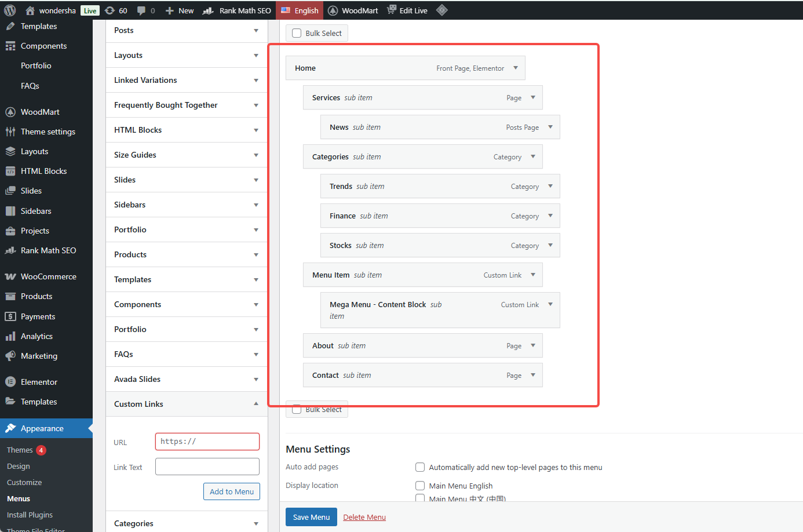This screenshot has height=532, width=803.
Task: Click the URL input field
Action: pyautogui.click(x=207, y=441)
